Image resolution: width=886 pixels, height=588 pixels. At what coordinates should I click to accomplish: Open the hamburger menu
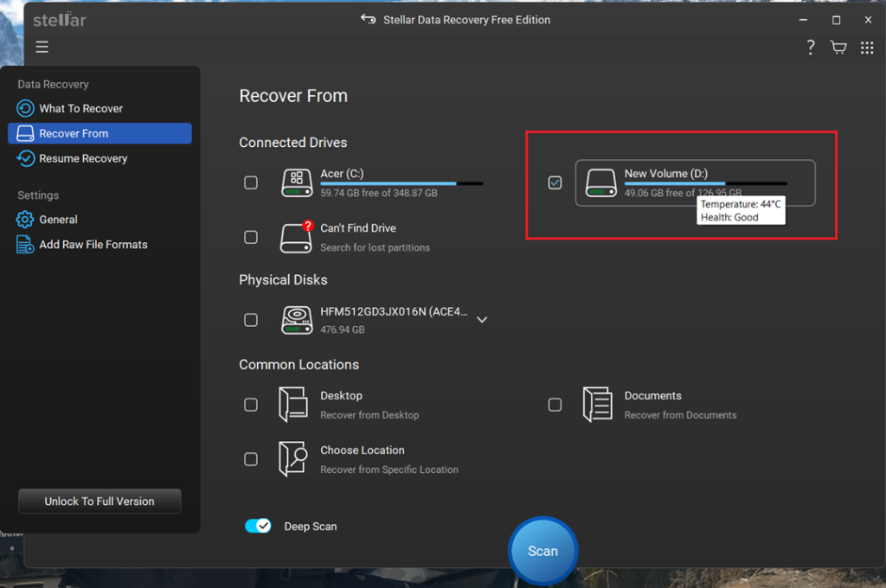pos(42,47)
